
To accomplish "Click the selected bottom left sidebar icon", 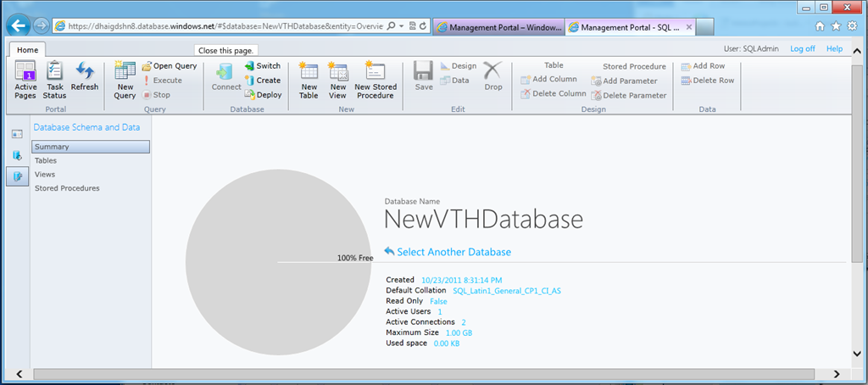I will (x=17, y=176).
